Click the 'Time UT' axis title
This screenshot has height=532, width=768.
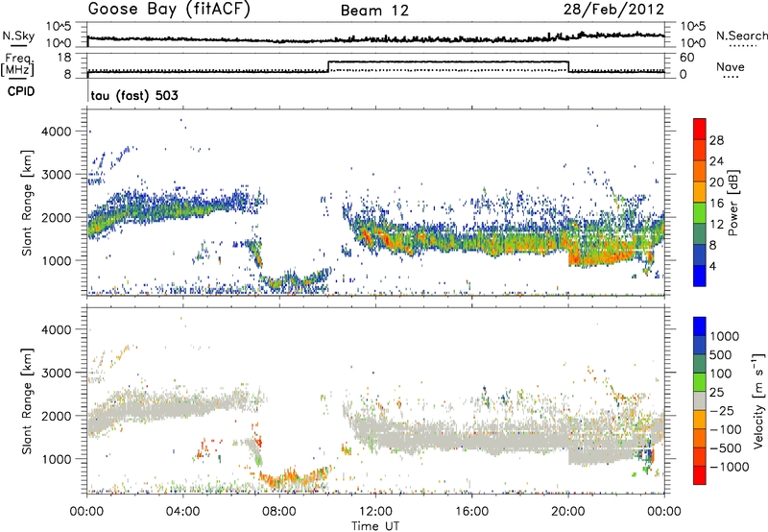tap(375, 526)
